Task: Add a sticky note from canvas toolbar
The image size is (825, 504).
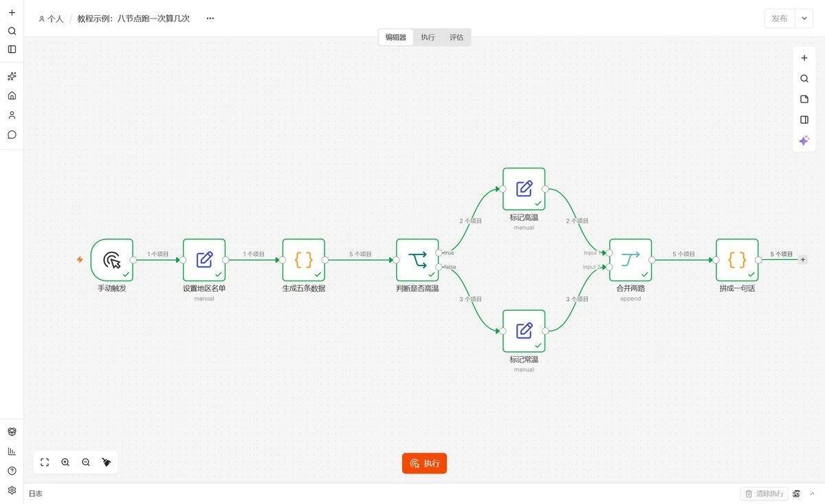Action: (x=804, y=99)
